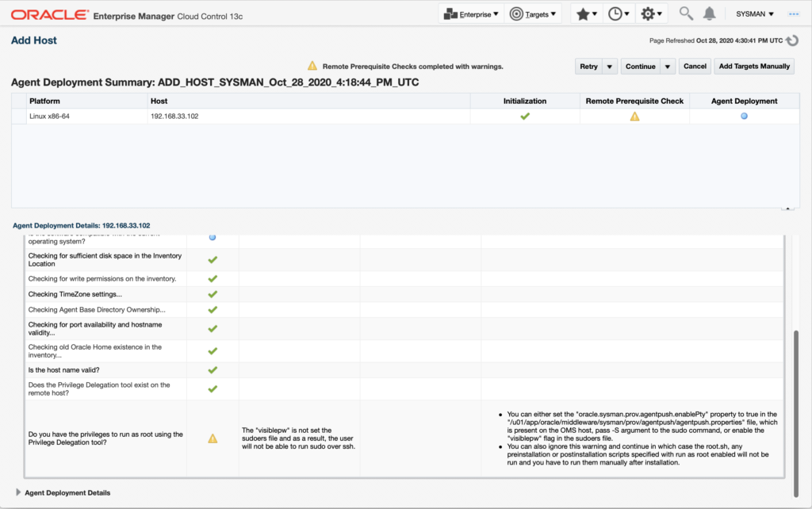
Task: Open notifications bell icon
Action: [x=710, y=13]
